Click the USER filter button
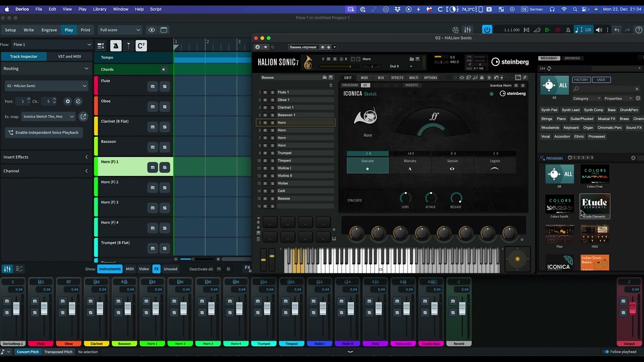This screenshot has height=362, width=644. click(x=601, y=79)
